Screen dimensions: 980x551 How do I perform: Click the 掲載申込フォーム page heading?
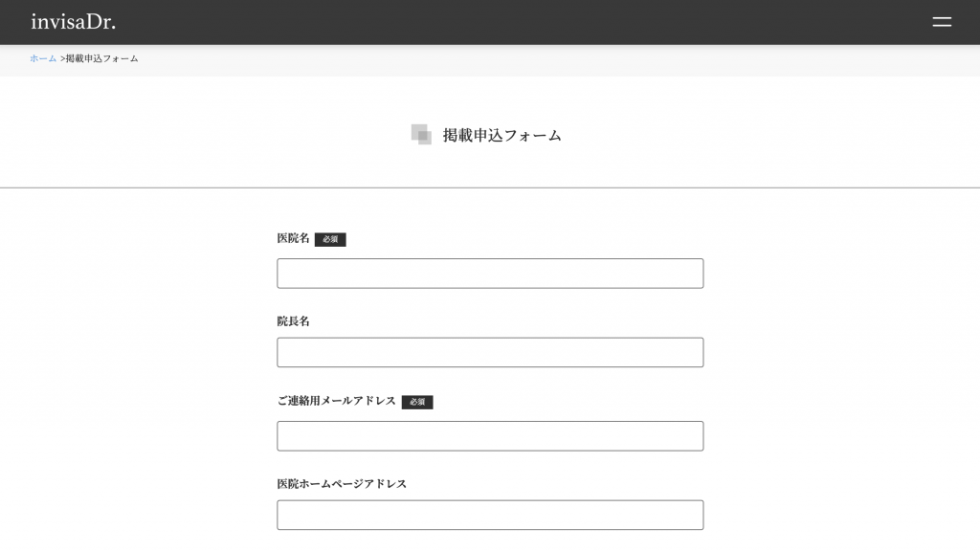[501, 136]
